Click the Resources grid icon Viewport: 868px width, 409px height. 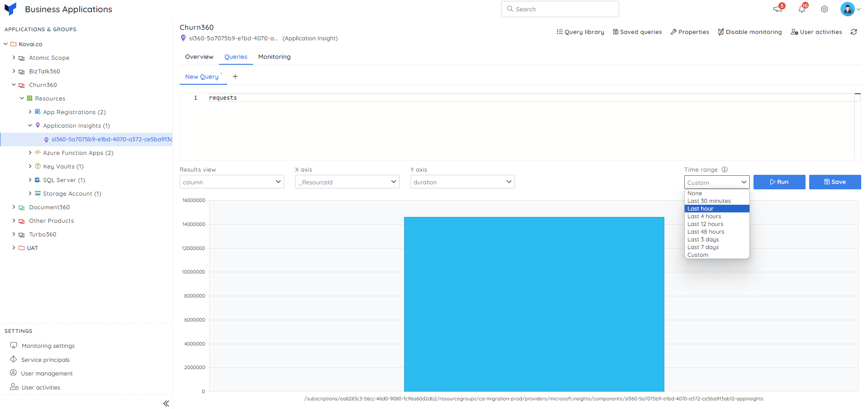point(29,98)
